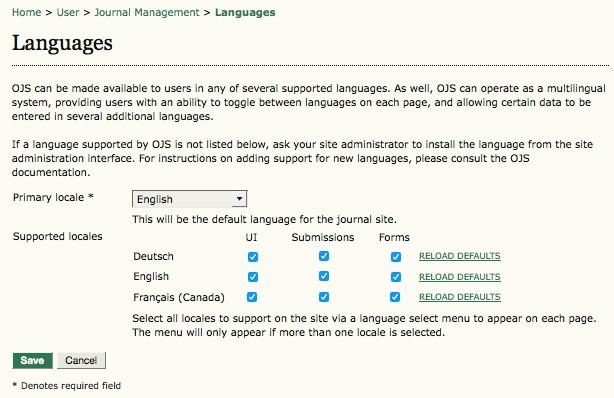Go to Home breadcrumb link
Viewport: 614px width, 398px height.
click(26, 13)
